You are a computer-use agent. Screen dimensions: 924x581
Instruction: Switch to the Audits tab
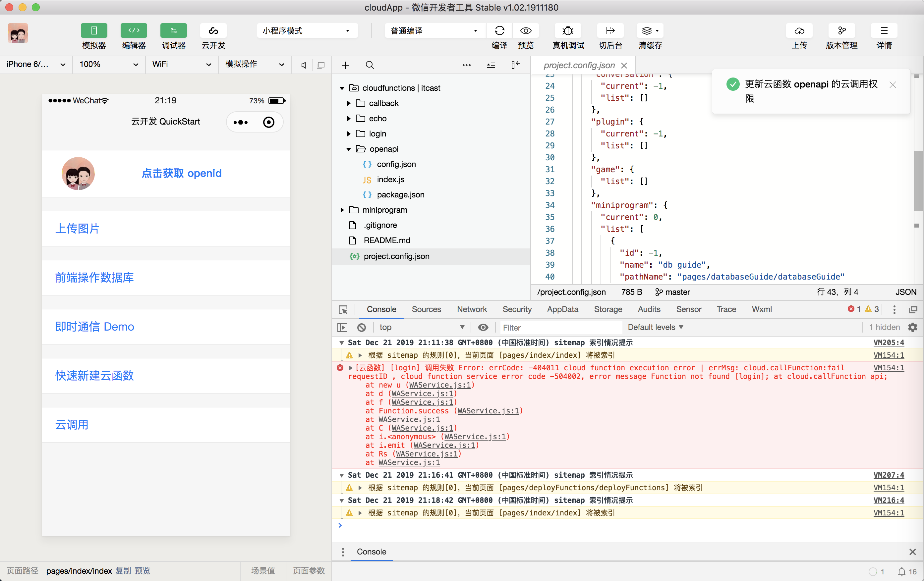click(649, 309)
